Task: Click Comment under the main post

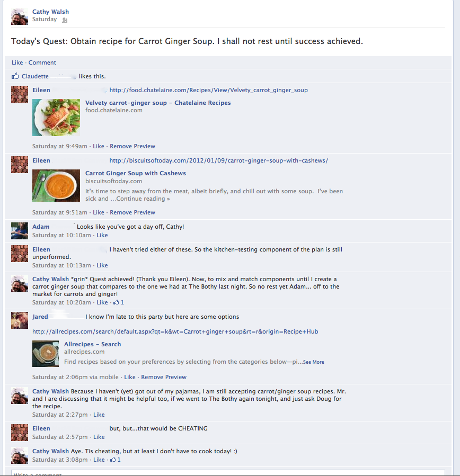Action: tap(42, 62)
